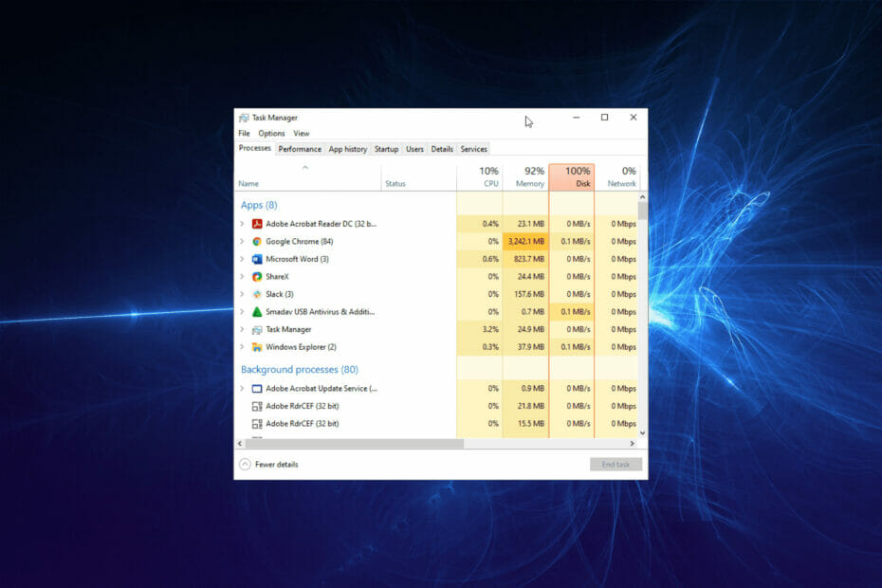Click the Adobe Acrobat Reader DC icon
Viewport: 882px width, 588px height.
257,224
